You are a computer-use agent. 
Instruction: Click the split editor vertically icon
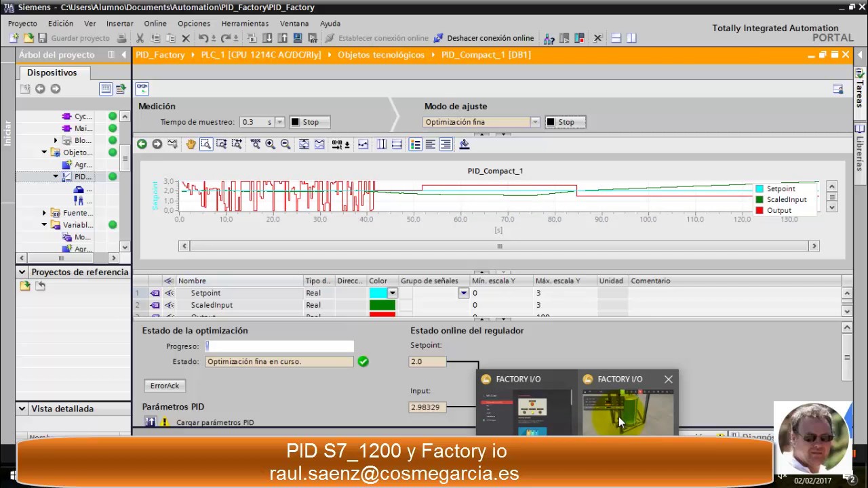pyautogui.click(x=631, y=38)
